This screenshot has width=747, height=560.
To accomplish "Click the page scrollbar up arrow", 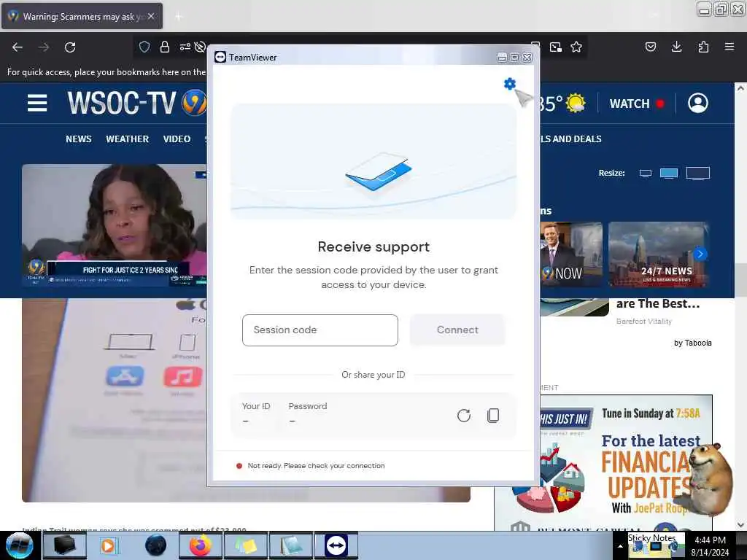I will click(x=740, y=88).
